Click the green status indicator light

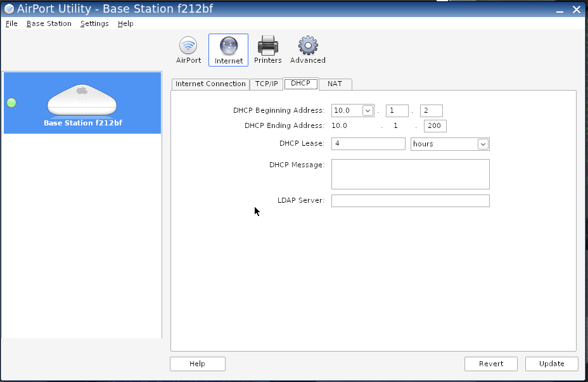pos(11,103)
